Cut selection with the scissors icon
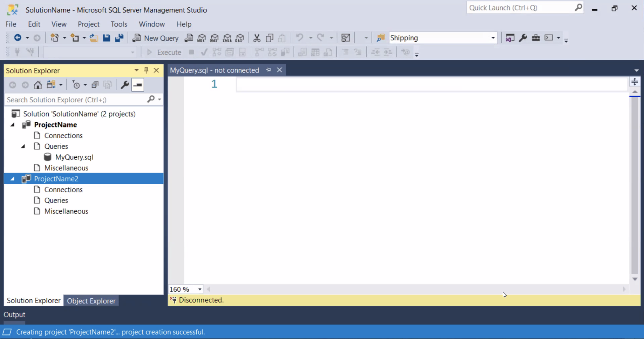This screenshot has height=339, width=644. click(x=257, y=38)
